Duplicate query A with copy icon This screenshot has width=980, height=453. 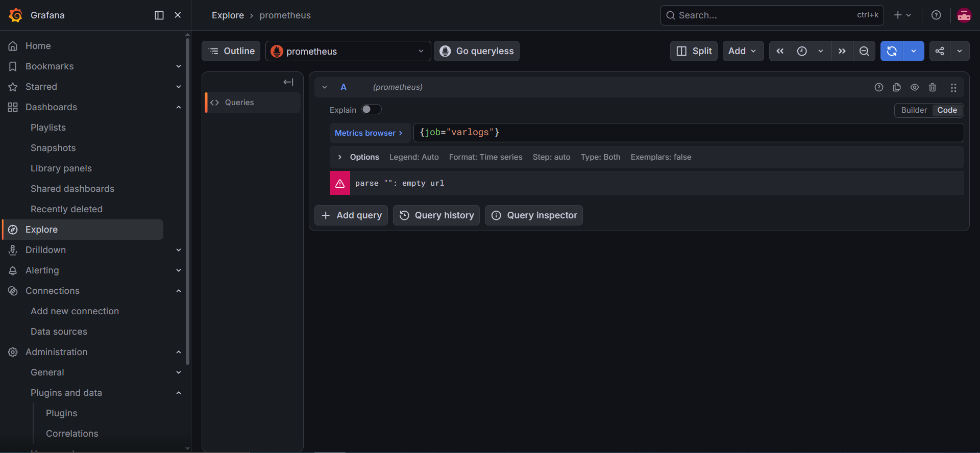tap(897, 87)
